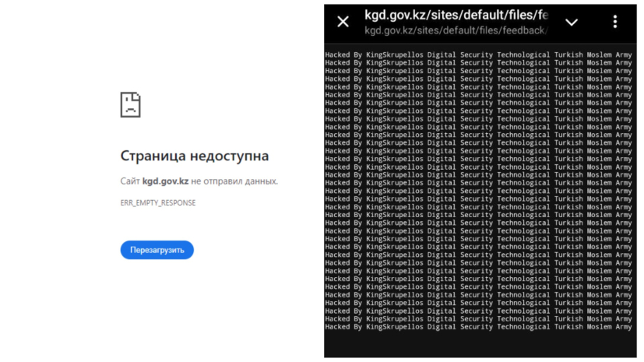Click the word Сайт in the error message
Screen dimensions: 644x362
pyautogui.click(x=129, y=181)
